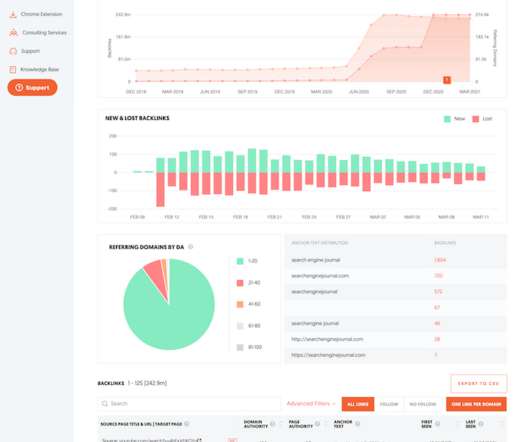Click the info icon beside Referring Domains by DA
The height and width of the screenshot is (442, 531).
coord(191,247)
